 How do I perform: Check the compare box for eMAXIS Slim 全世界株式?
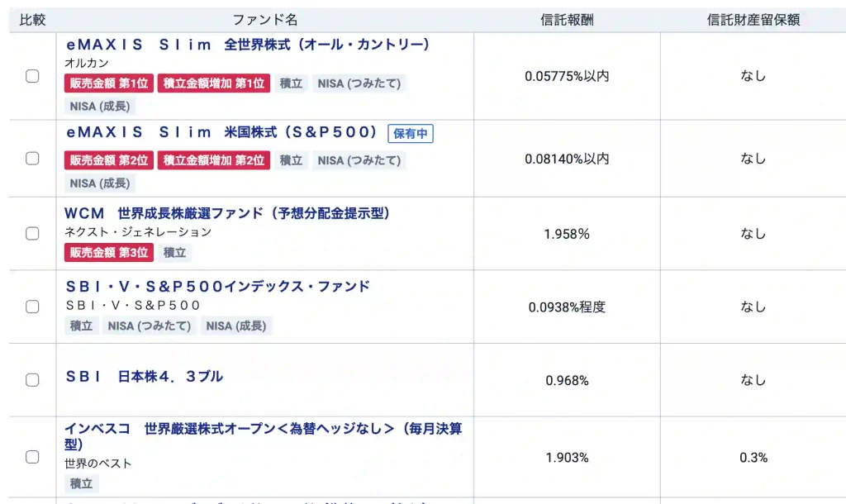tap(32, 76)
